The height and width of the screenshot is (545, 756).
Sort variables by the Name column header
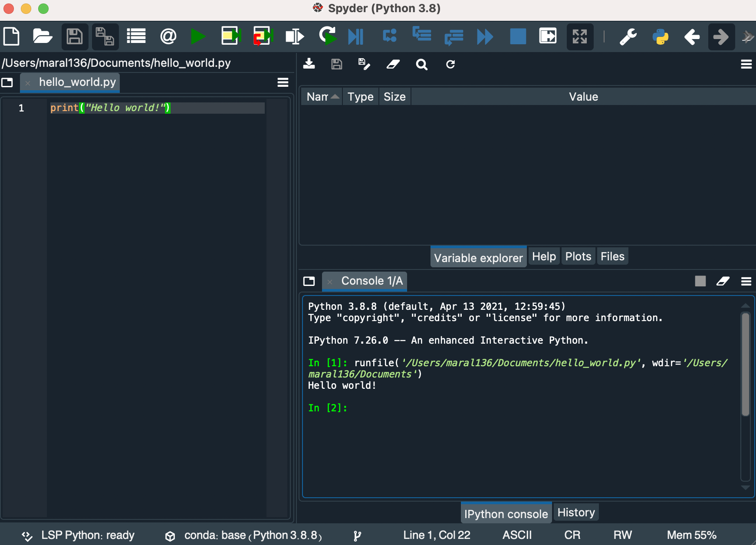322,96
